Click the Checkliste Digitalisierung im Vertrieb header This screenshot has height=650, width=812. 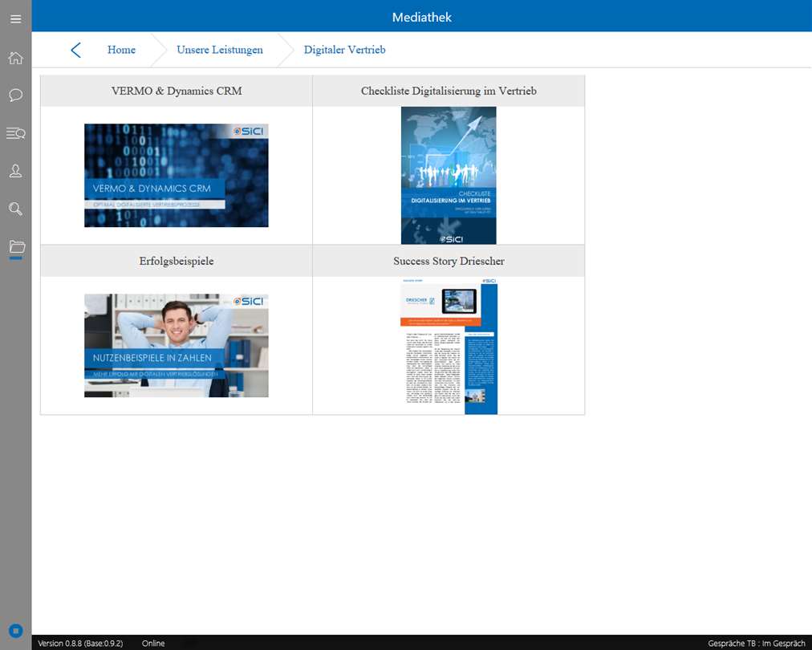449,91
